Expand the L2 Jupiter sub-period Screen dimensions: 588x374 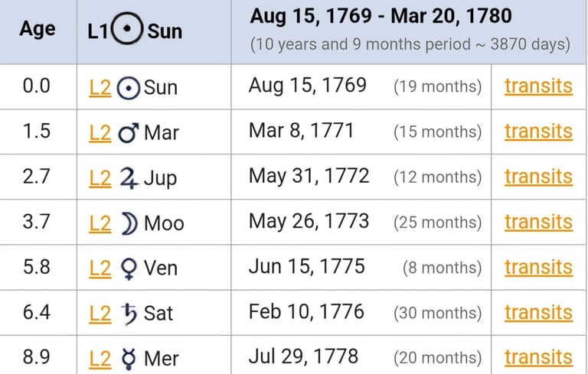(x=100, y=178)
